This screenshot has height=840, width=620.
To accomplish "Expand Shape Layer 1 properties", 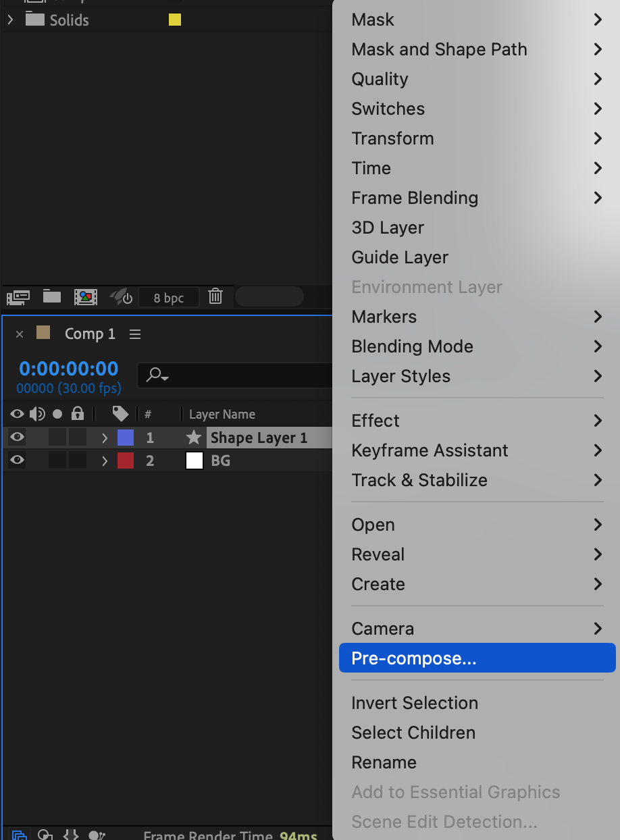I will 105,438.
